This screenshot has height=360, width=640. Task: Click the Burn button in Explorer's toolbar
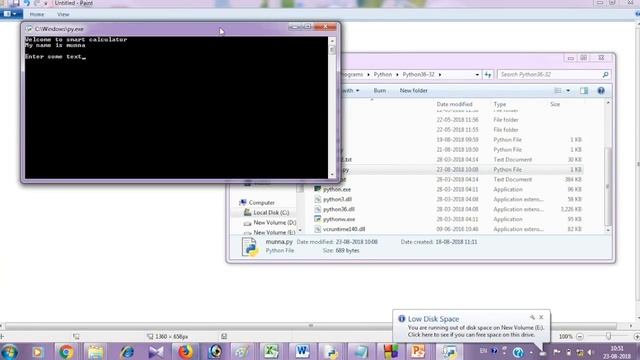(x=380, y=91)
